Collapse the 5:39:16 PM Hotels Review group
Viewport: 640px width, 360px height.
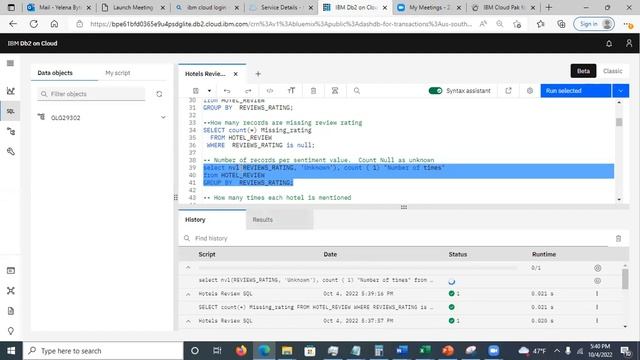tap(188, 294)
